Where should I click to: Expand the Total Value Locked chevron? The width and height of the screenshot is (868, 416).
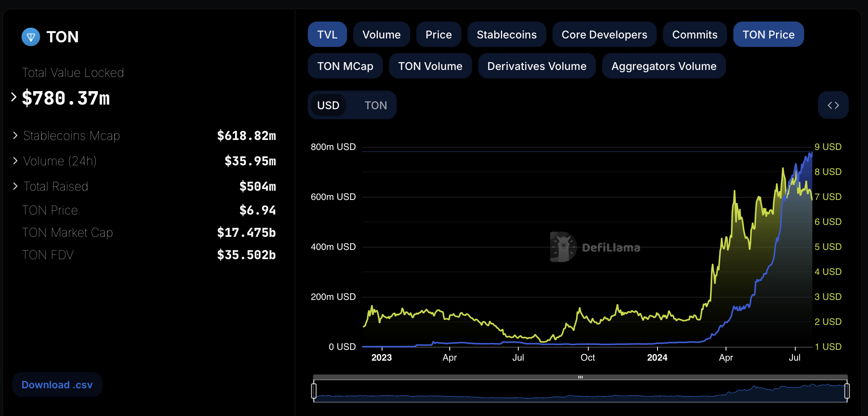point(14,97)
